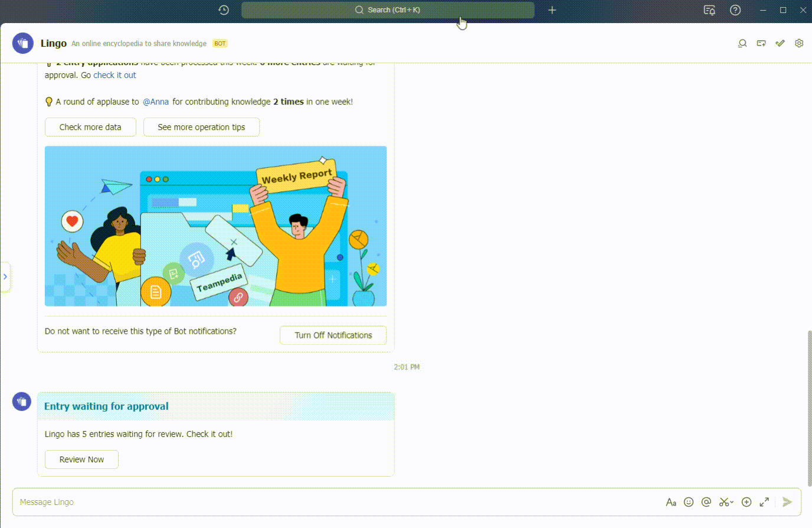This screenshot has height=528, width=812.
Task: Open chat settings gear icon
Action: [799, 43]
